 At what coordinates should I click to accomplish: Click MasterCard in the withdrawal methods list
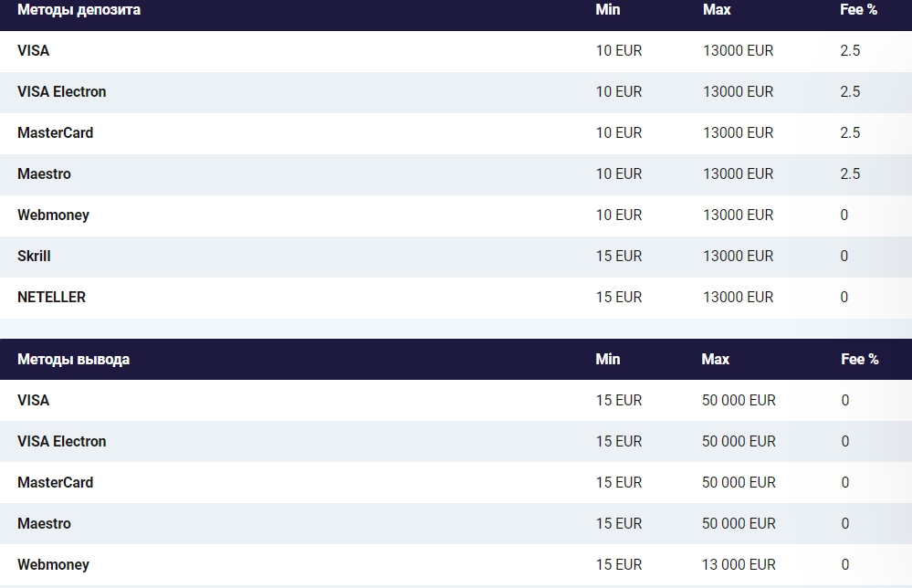tap(55, 483)
